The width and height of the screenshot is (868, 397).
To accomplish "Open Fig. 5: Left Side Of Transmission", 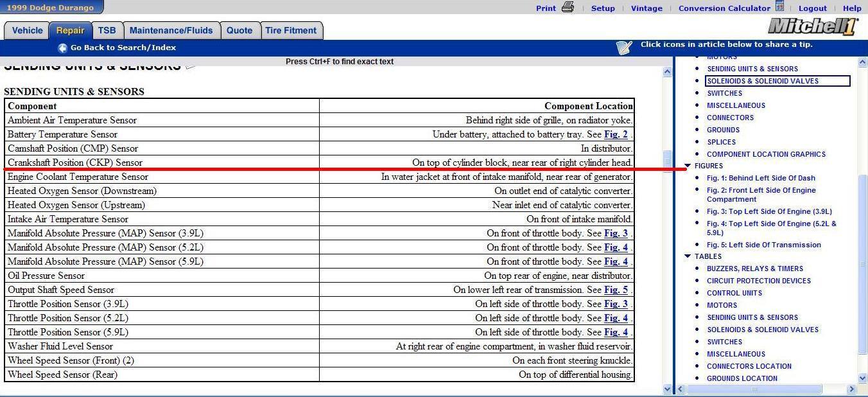I will [x=763, y=245].
